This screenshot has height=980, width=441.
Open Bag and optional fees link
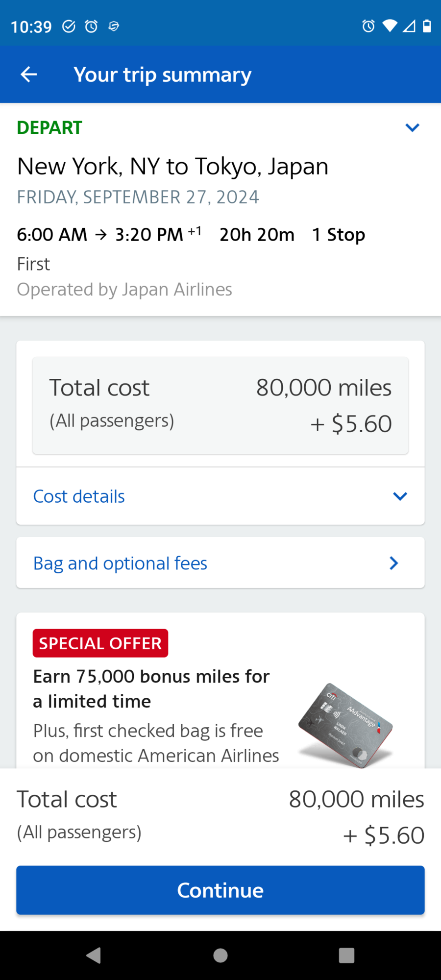coord(121,563)
